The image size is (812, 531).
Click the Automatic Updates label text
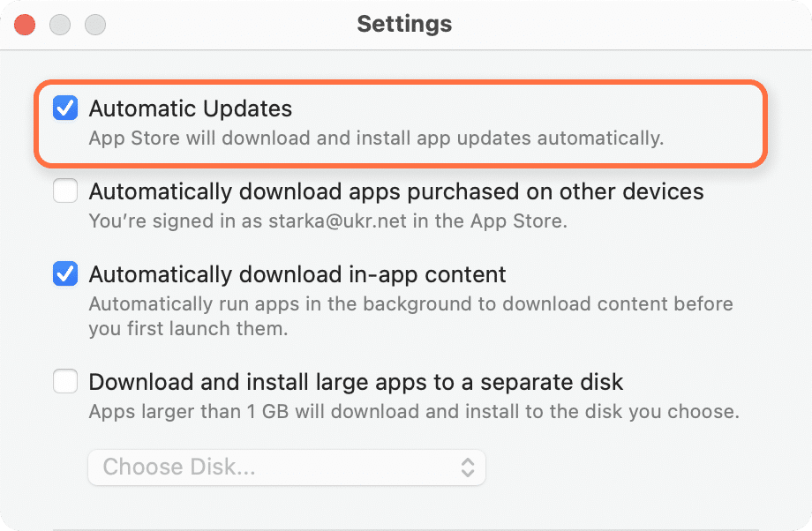coord(190,108)
